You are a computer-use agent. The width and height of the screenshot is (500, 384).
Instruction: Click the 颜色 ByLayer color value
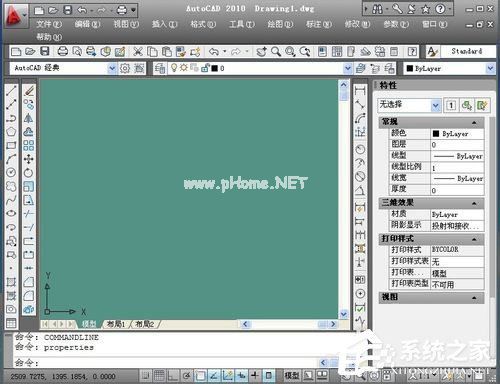(x=457, y=134)
